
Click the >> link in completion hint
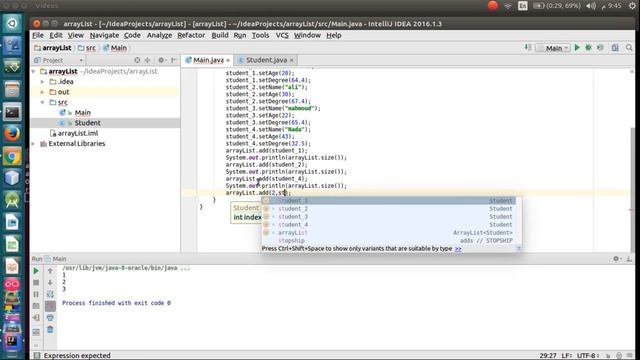[x=458, y=249]
